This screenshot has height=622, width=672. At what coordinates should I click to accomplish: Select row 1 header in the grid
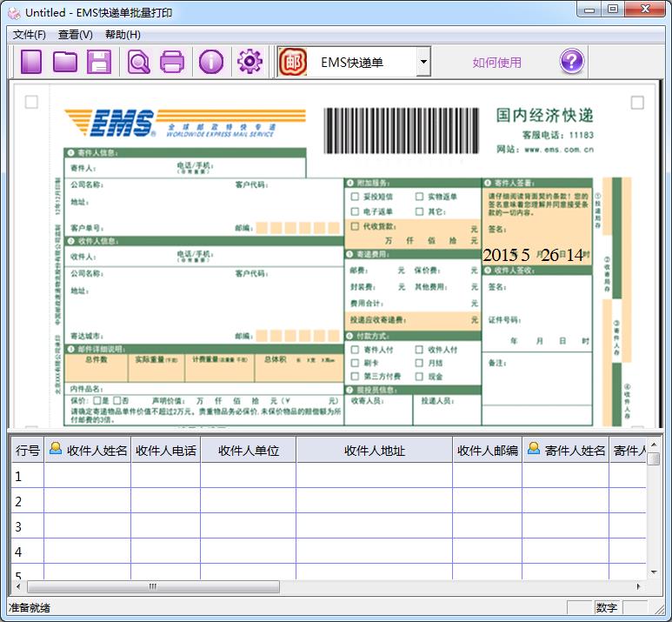point(28,476)
